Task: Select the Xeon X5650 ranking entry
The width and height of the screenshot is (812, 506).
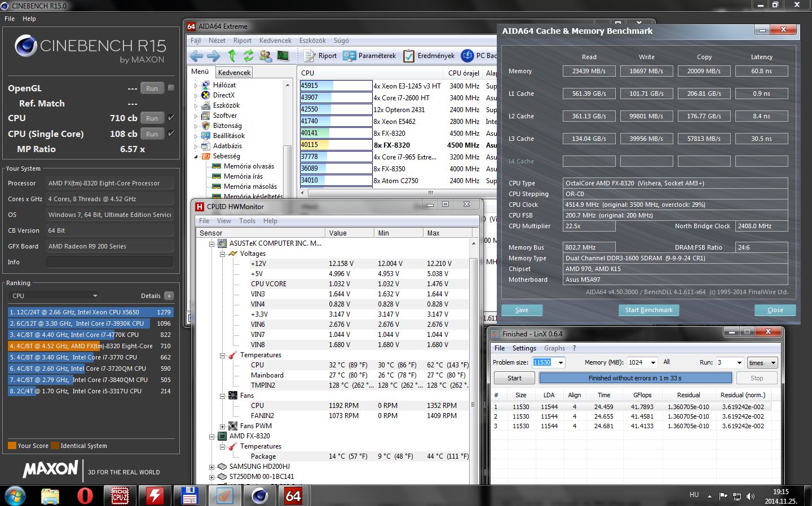Action: pyautogui.click(x=90, y=312)
